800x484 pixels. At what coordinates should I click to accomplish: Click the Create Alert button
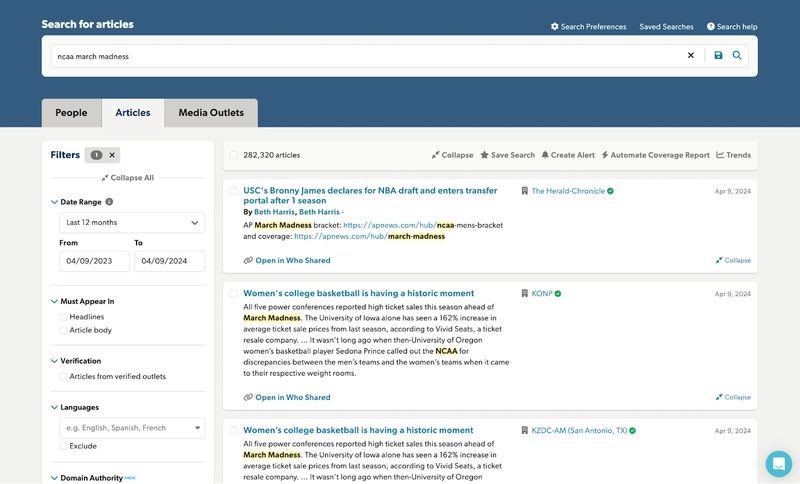click(x=568, y=155)
